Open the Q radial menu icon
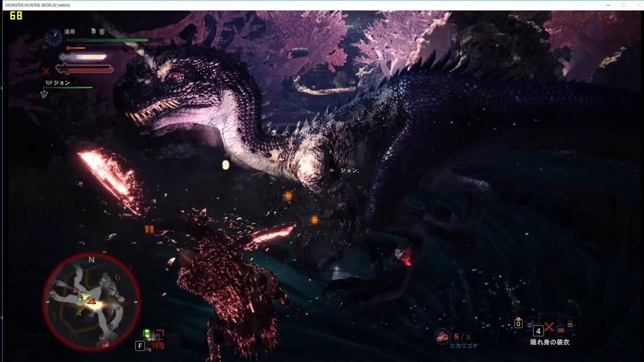Screen dimensions: 644x362 [518, 324]
